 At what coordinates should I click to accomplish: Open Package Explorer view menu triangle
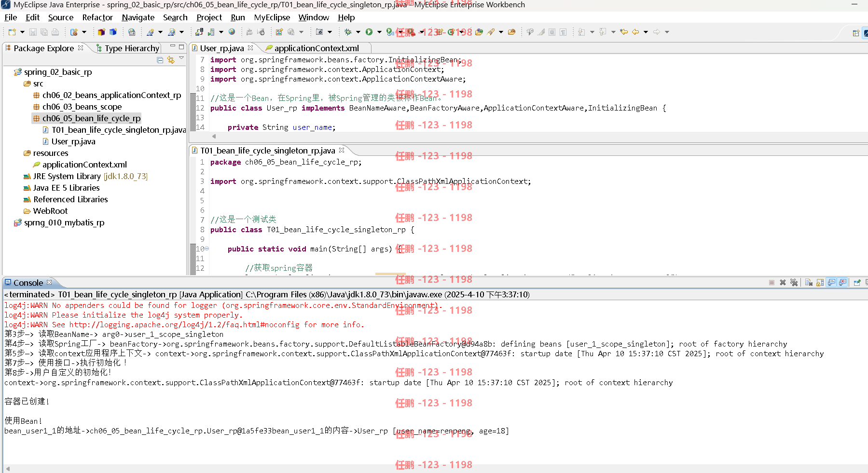click(181, 58)
